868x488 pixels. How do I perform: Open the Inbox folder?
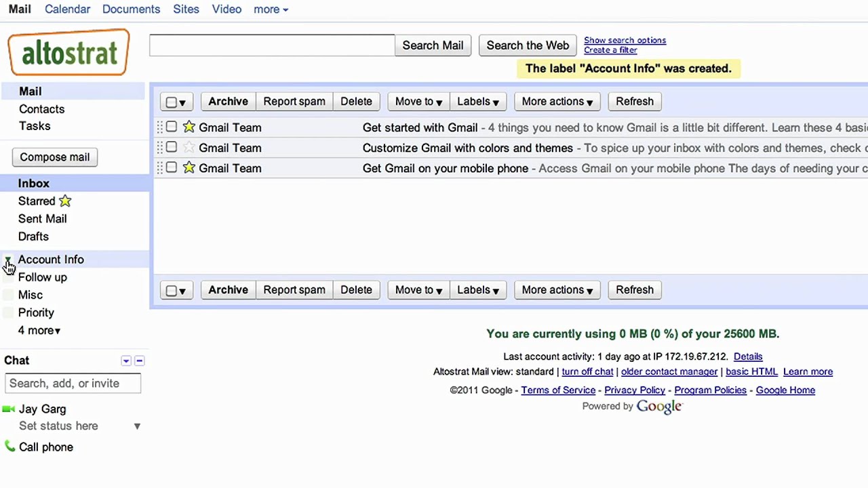point(33,184)
